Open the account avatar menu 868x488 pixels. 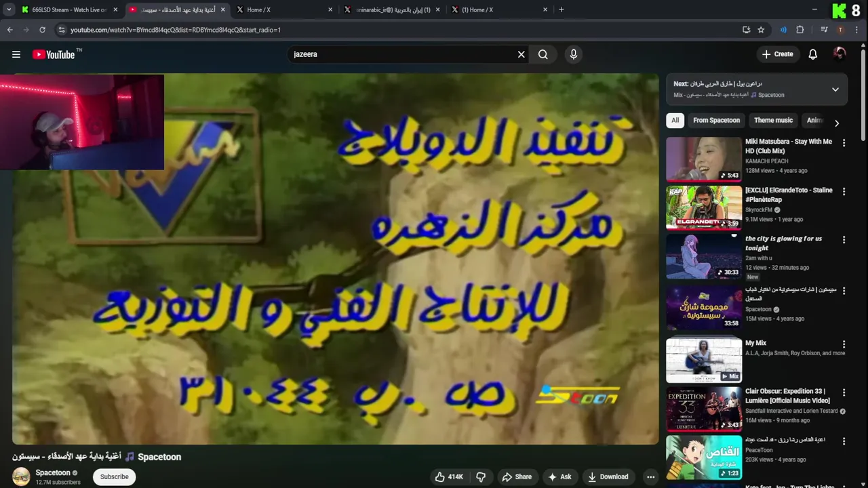pos(840,54)
